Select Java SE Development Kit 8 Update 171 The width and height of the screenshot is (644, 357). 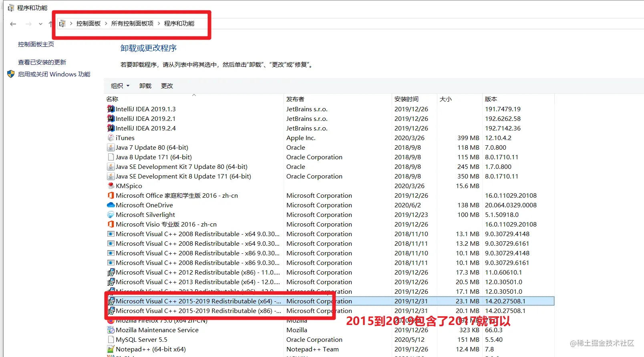point(183,176)
